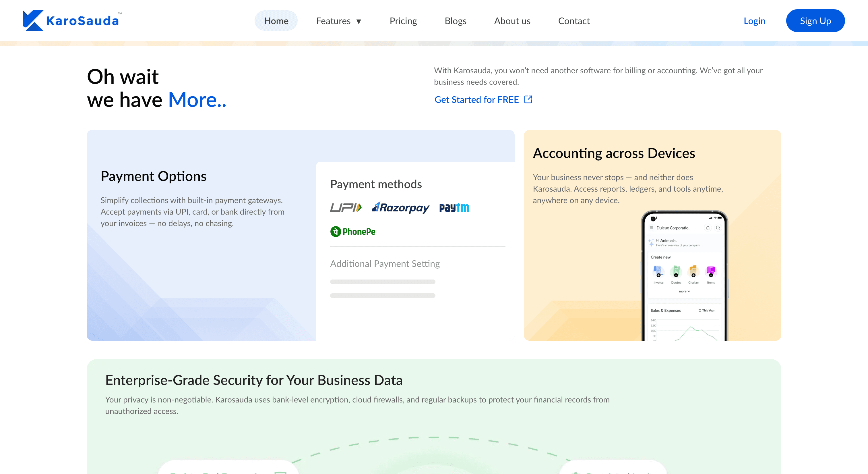Click the KaroSauda logo icon

pyautogui.click(x=33, y=21)
